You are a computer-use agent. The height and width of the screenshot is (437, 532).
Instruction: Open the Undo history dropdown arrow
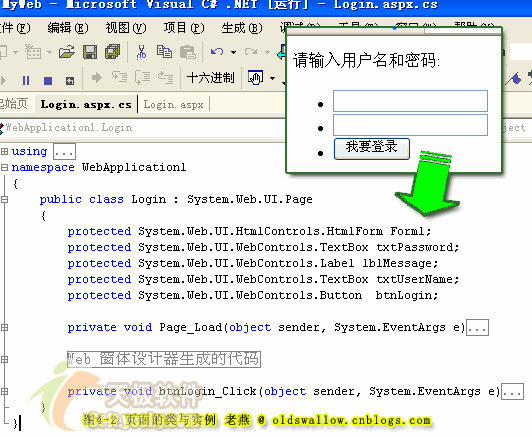(x=233, y=52)
